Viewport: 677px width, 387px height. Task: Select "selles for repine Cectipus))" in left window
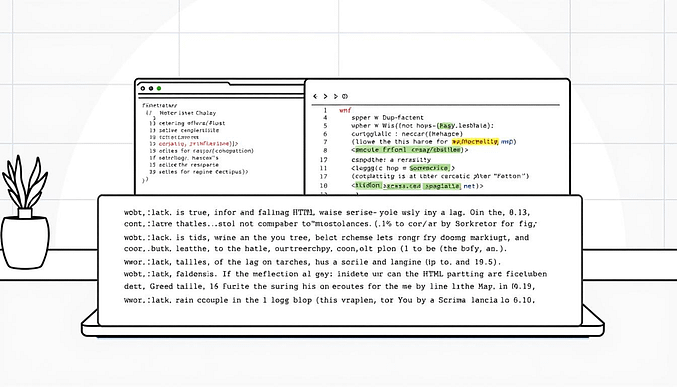[x=203, y=172]
